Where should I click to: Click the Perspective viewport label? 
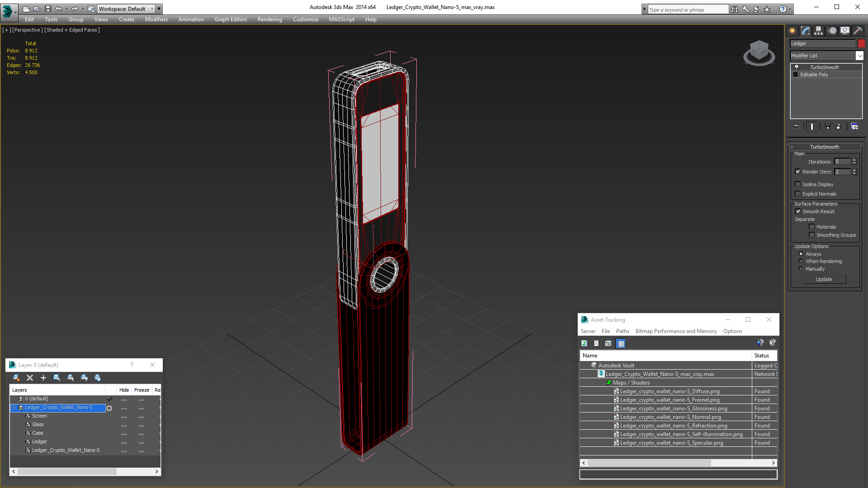point(28,30)
